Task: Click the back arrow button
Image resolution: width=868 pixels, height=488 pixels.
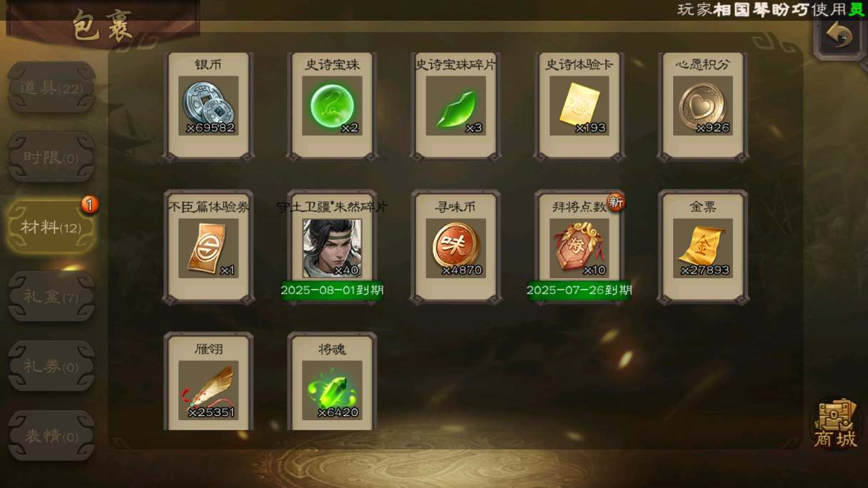Action: click(x=840, y=34)
